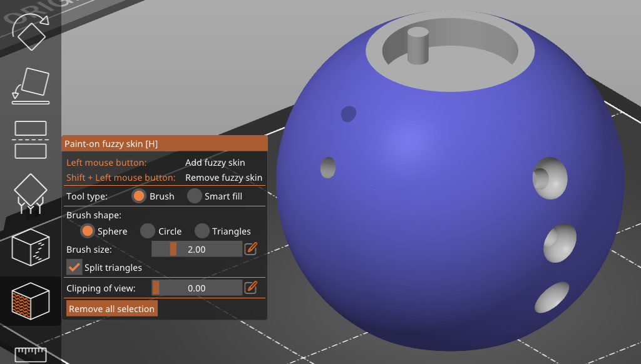This screenshot has width=641, height=364.
Task: Click the Clipping of view slider
Action: click(197, 288)
